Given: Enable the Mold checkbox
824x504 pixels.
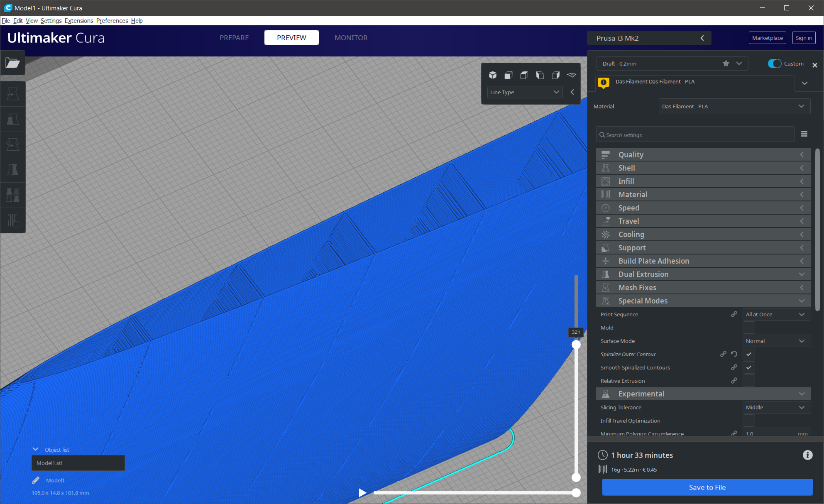Looking at the screenshot, I should (x=749, y=328).
